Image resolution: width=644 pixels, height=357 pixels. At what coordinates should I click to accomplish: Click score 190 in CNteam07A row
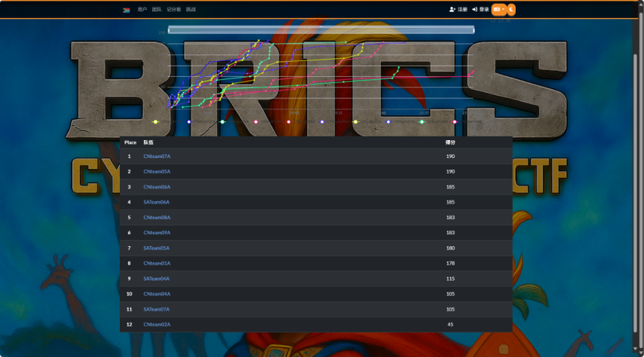click(450, 156)
